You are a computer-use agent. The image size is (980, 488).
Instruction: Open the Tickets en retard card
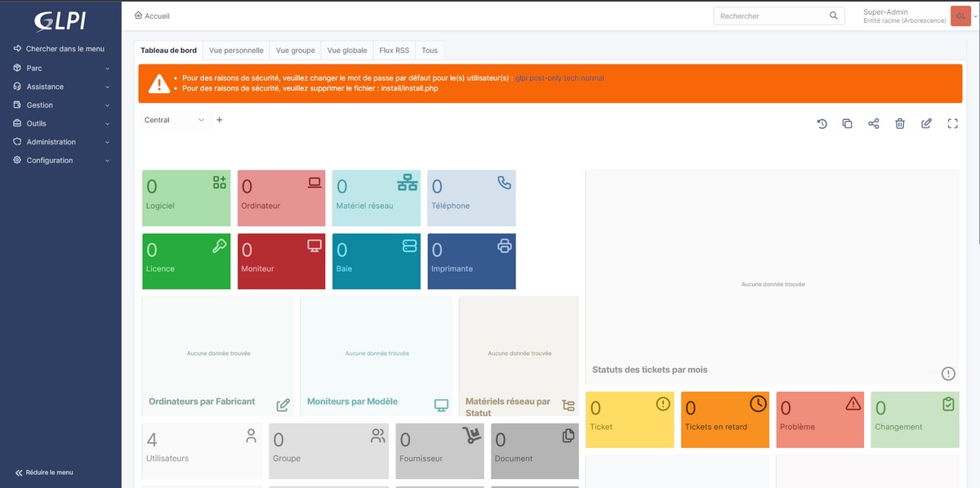click(724, 419)
